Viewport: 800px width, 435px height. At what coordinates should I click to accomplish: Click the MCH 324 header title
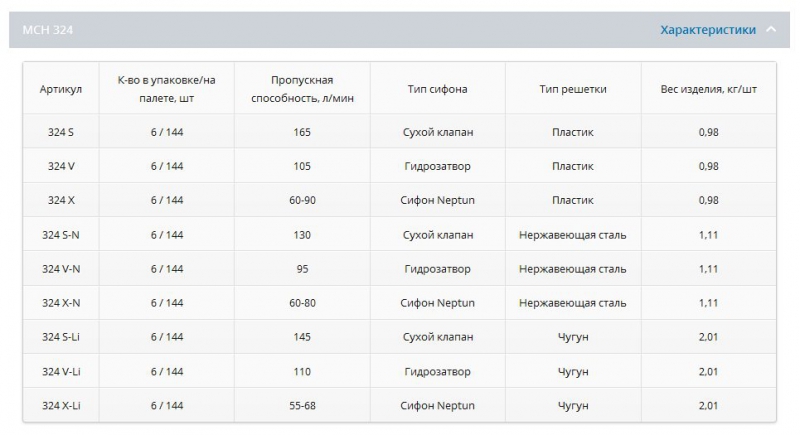coord(47,30)
